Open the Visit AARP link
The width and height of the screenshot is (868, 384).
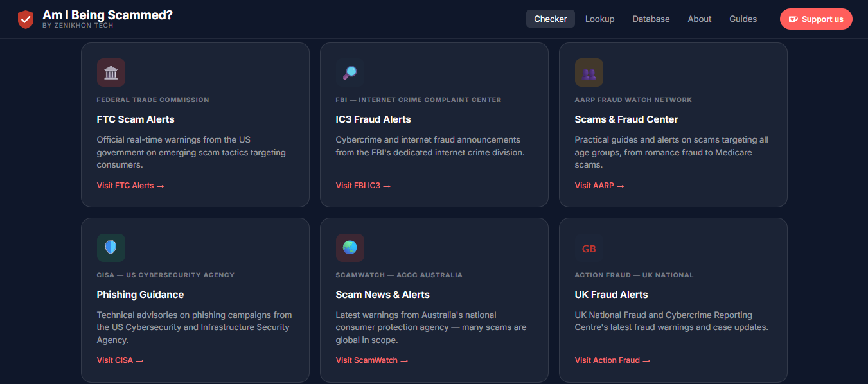[599, 185]
